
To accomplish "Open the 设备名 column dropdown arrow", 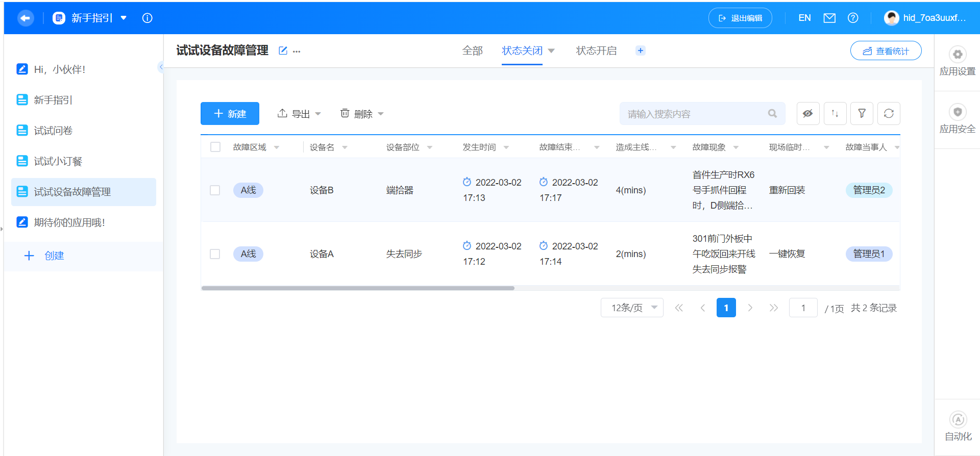I will pyautogui.click(x=345, y=147).
